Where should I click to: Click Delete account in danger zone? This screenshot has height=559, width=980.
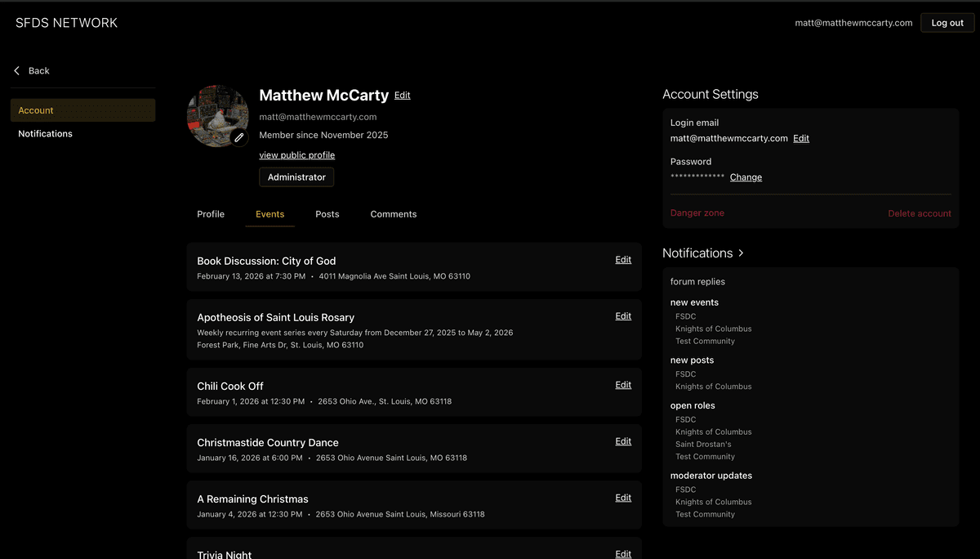click(920, 213)
